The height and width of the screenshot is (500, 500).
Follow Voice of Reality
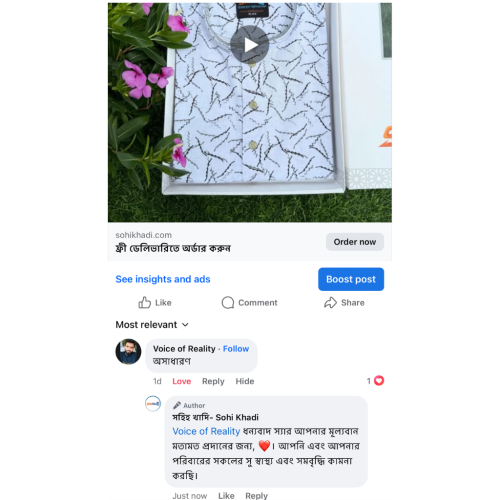coord(236,349)
